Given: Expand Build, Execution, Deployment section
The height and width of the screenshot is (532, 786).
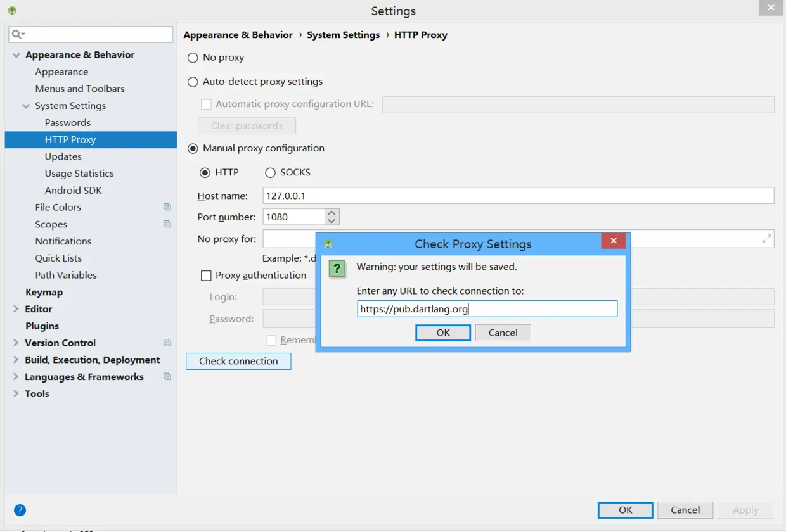Looking at the screenshot, I should tap(16, 360).
